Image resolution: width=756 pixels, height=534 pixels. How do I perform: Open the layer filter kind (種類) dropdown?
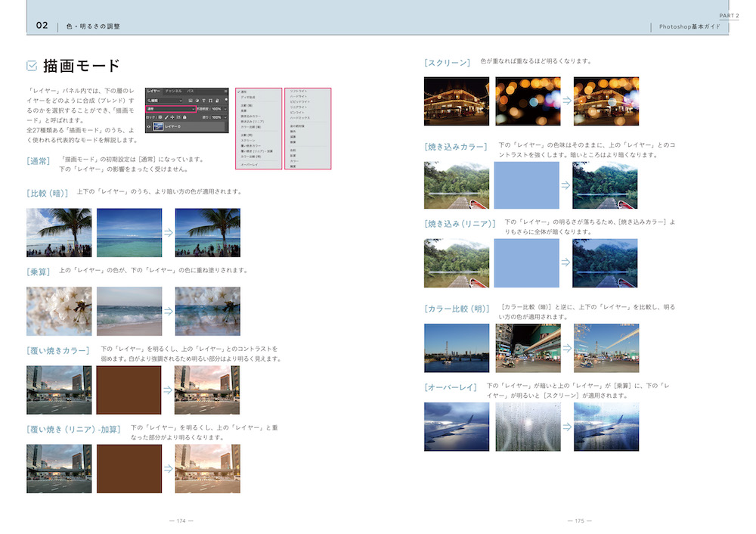pos(165,101)
